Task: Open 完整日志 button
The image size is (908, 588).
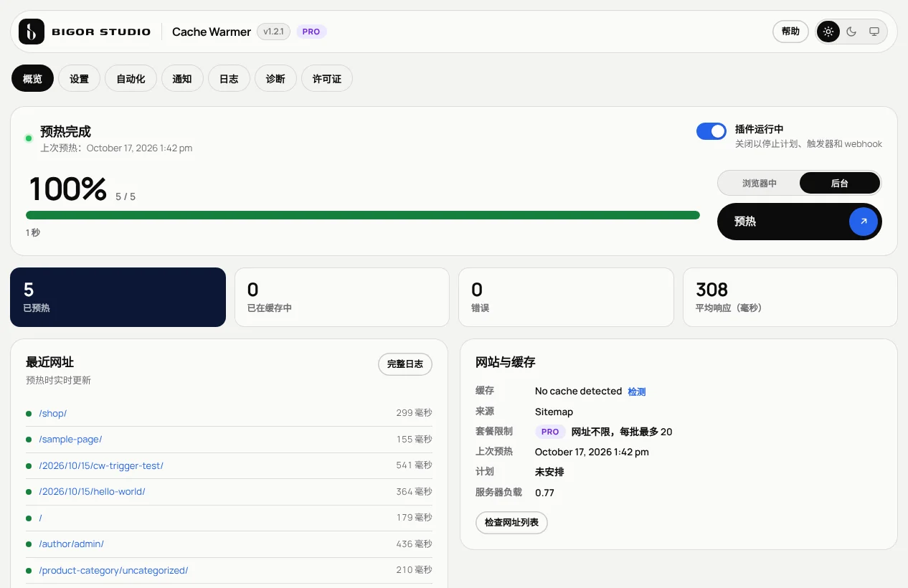Action: tap(405, 364)
